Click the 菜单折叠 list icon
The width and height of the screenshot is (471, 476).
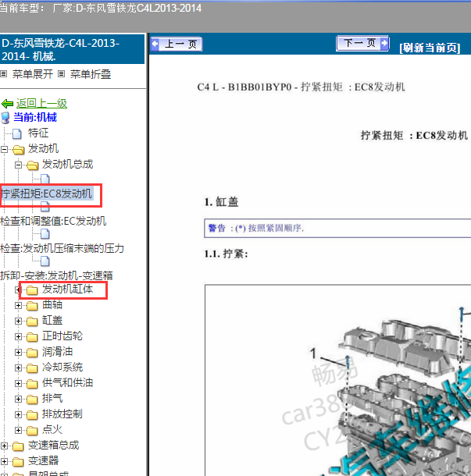coord(62,74)
